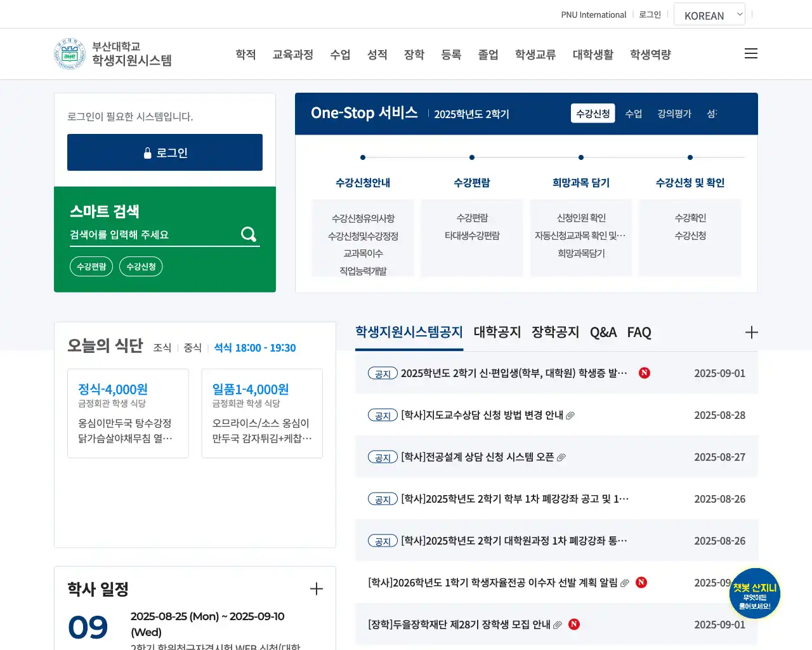The image size is (812, 650).
Task: Show the 조식 meal menu
Action: pyautogui.click(x=162, y=348)
